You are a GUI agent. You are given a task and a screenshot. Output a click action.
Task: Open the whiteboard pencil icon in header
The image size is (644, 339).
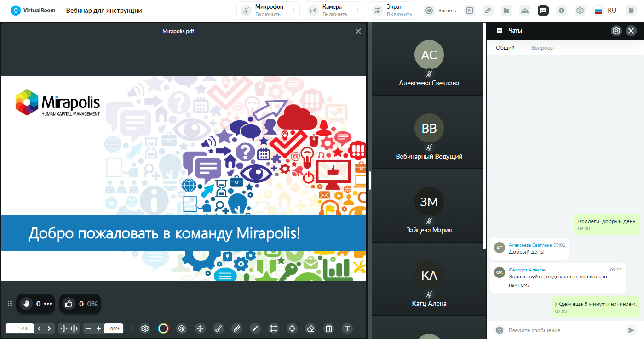coord(488,11)
